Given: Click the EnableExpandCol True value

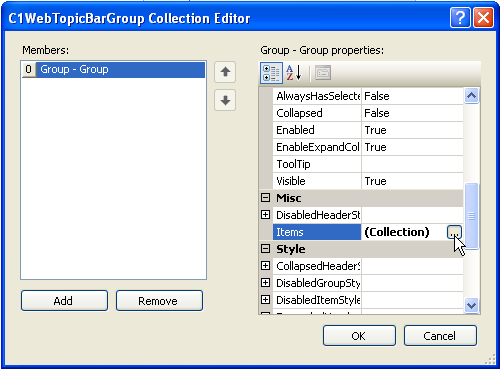Looking at the screenshot, I should pos(413,147).
